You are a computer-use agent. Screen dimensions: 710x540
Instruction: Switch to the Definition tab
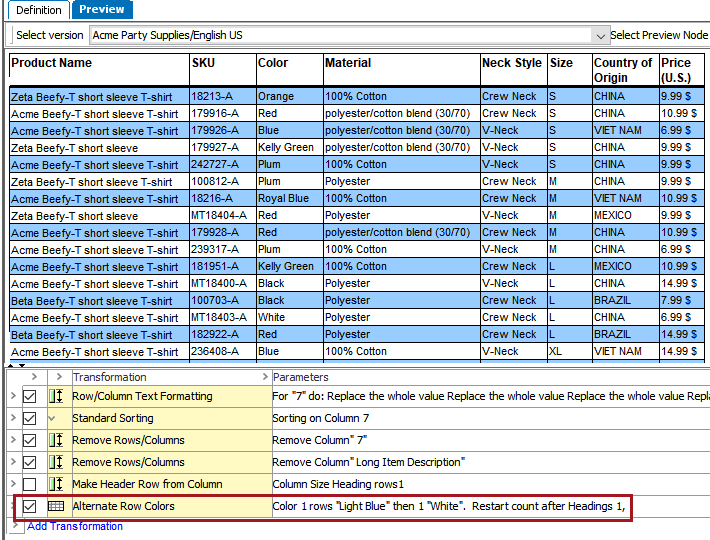click(x=37, y=10)
